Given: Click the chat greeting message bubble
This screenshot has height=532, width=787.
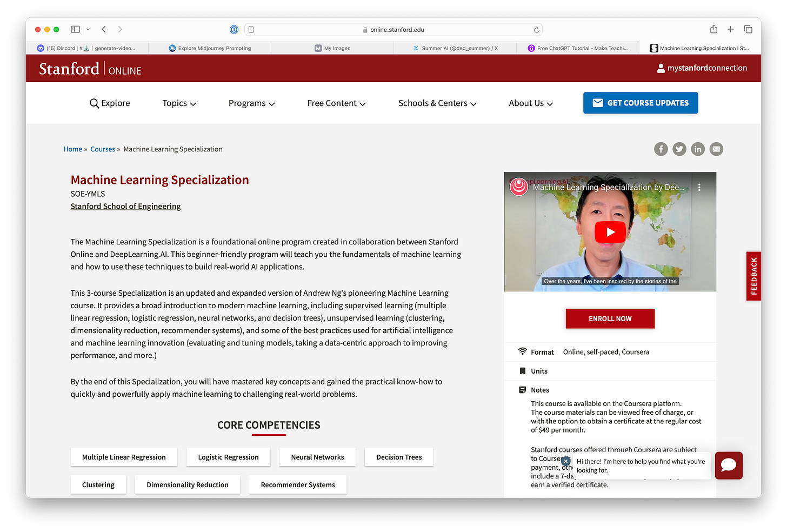Looking at the screenshot, I should pos(641,465).
